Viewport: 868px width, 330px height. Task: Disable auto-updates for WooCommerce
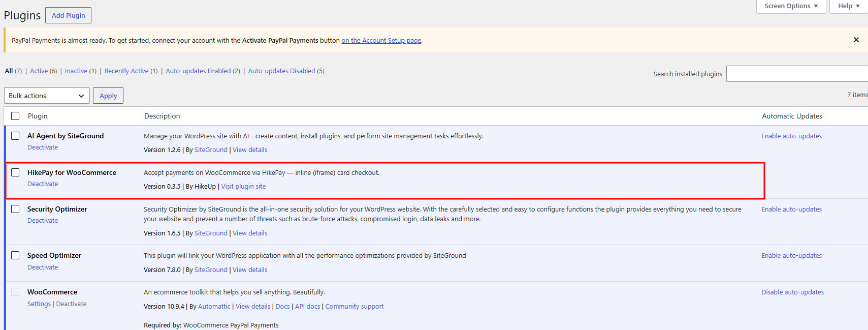(792, 292)
